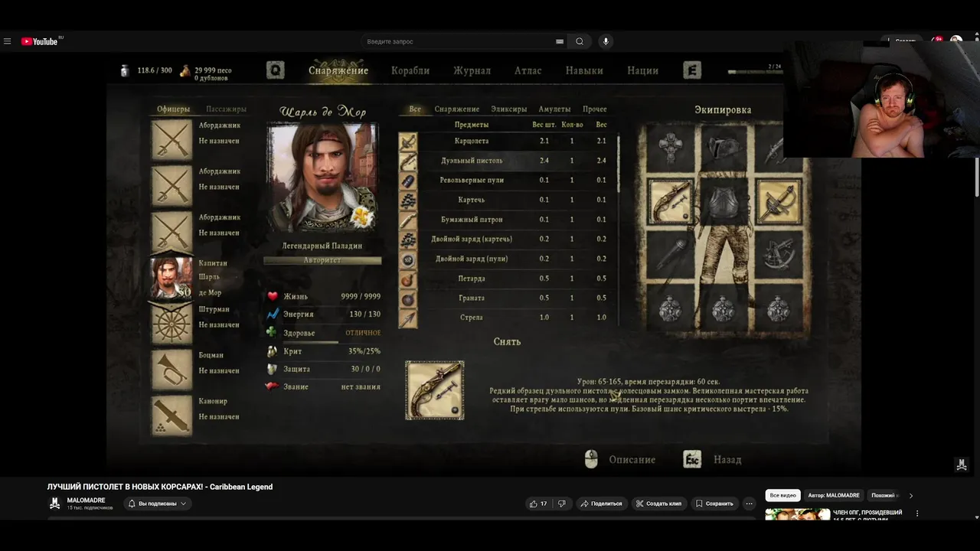980x551 pixels.
Task: Select the middle talisman slot in the bottom row
Action: coord(724,309)
